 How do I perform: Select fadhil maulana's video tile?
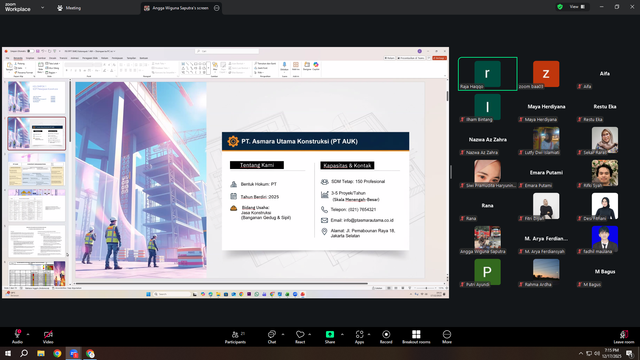(x=605, y=239)
